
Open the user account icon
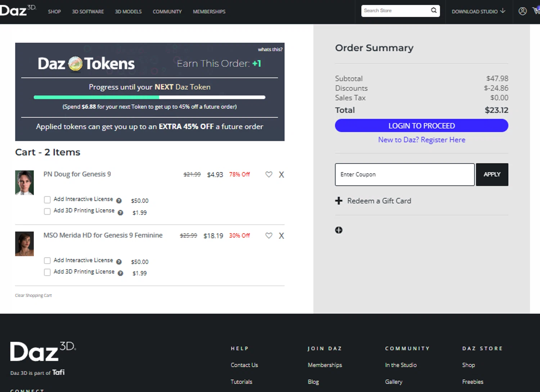tap(522, 11)
